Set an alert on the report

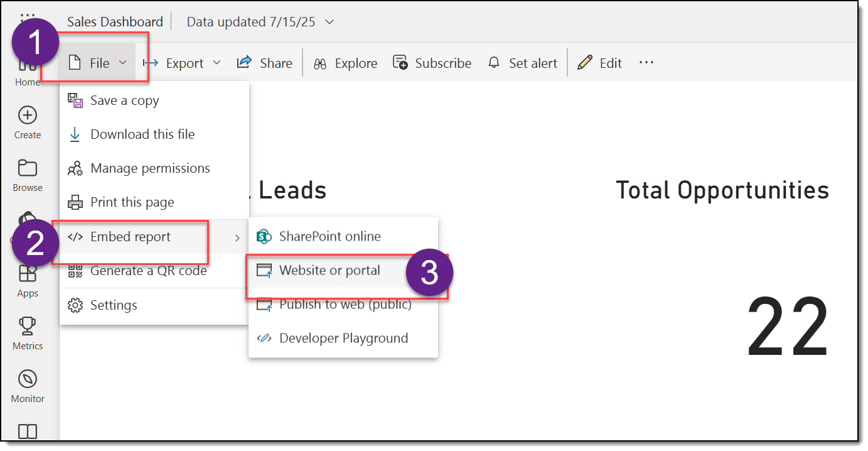tap(523, 63)
